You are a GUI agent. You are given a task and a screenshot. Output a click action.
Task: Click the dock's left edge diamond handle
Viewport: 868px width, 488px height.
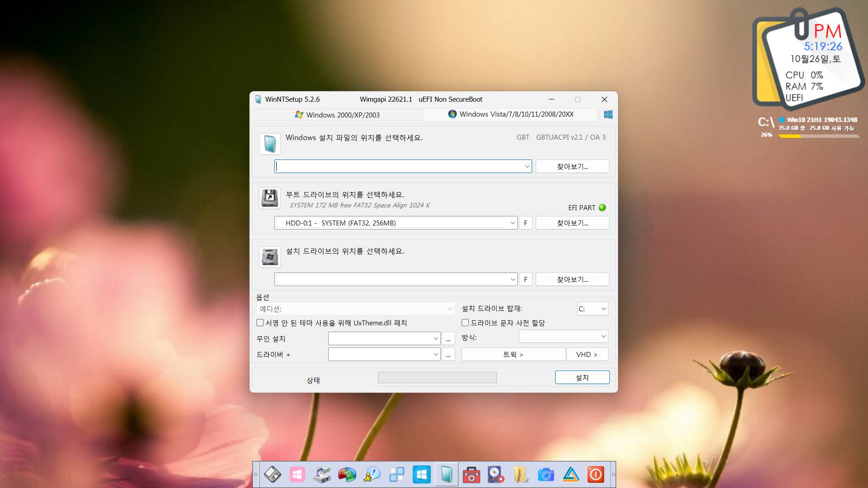[x=255, y=474]
